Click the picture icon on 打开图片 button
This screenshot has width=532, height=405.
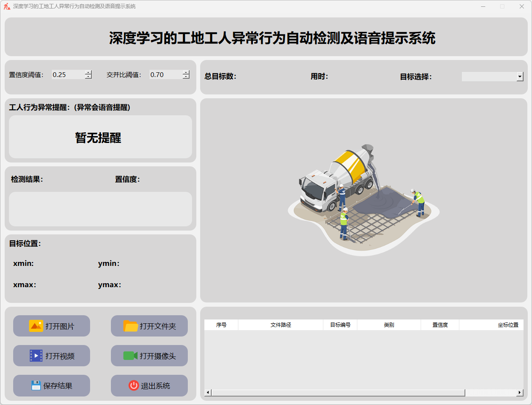(x=36, y=326)
